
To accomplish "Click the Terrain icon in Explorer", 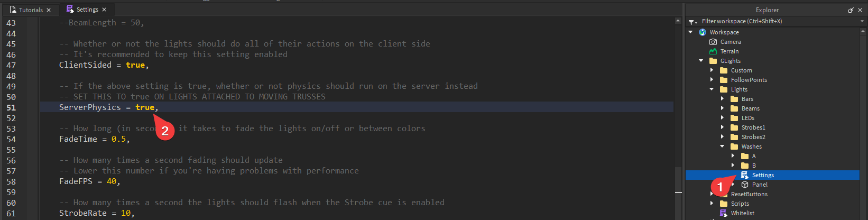I will point(713,51).
